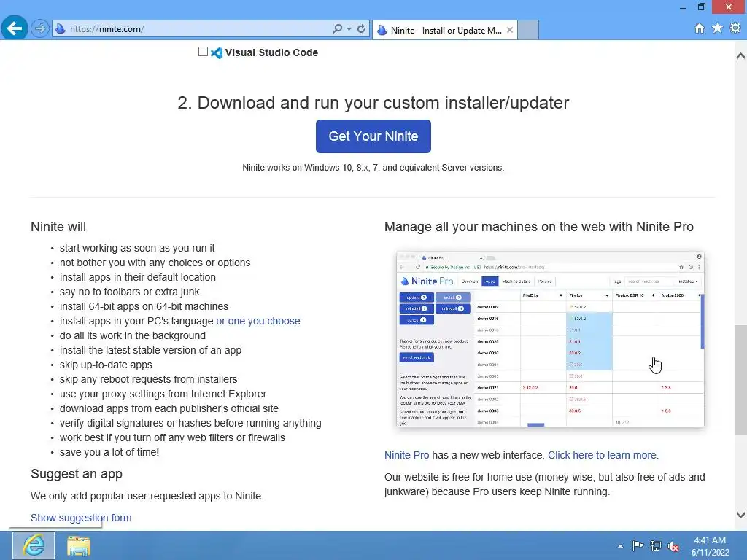Open Favorites star icon
The width and height of the screenshot is (747, 560).
point(718,28)
